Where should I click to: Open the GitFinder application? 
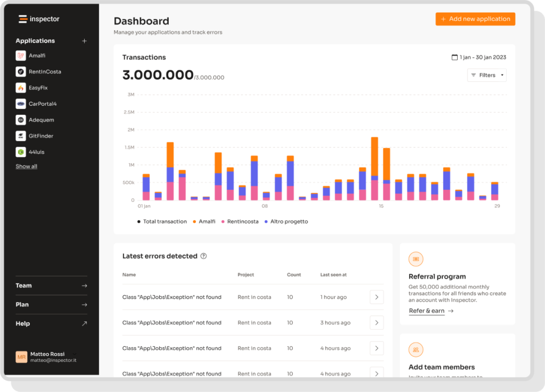point(21,136)
